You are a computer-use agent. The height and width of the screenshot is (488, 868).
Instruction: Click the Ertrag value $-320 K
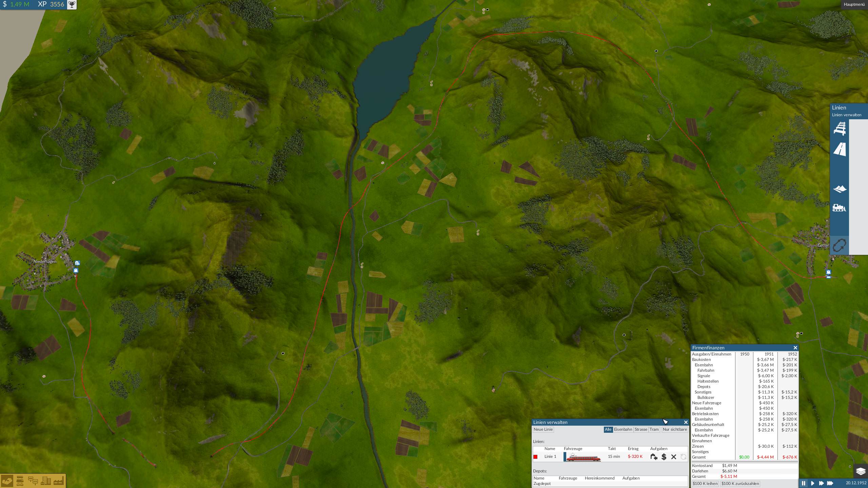635,456
